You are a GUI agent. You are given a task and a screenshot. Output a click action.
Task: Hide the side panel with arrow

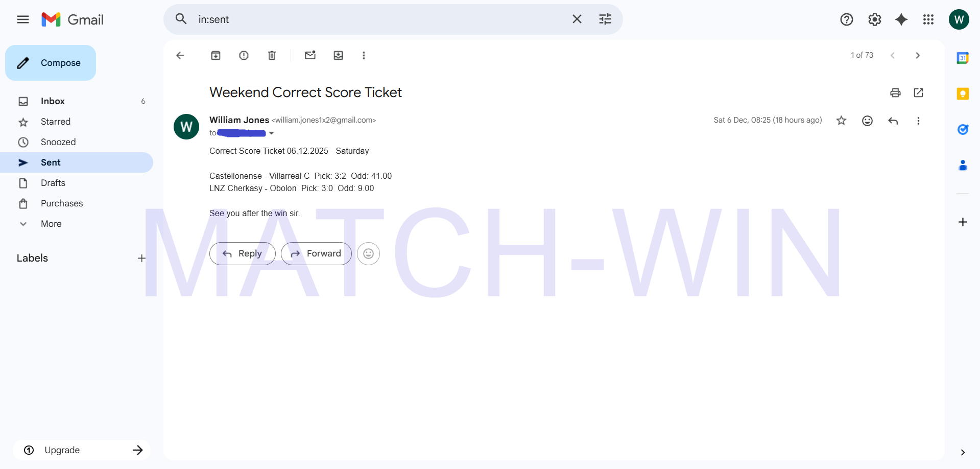(962, 452)
